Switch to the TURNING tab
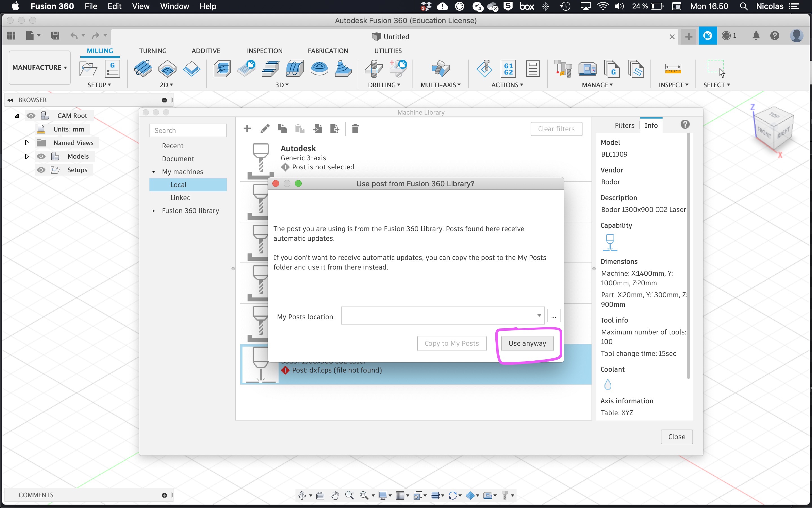This screenshot has width=812, height=508. [153, 51]
